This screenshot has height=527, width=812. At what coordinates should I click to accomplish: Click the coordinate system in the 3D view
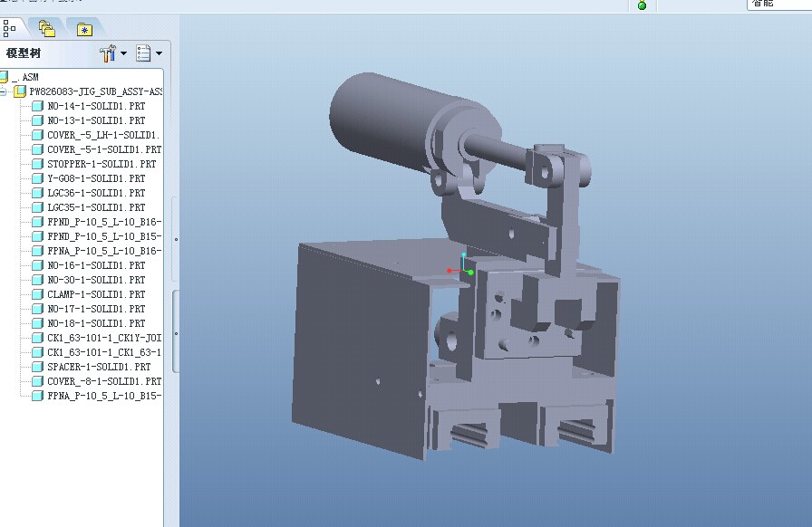(x=465, y=269)
